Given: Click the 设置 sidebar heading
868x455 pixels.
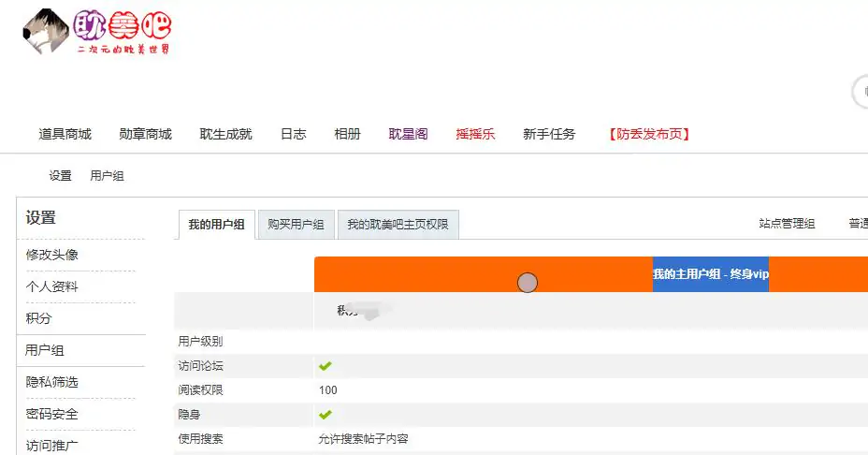Looking at the screenshot, I should 41,218.
